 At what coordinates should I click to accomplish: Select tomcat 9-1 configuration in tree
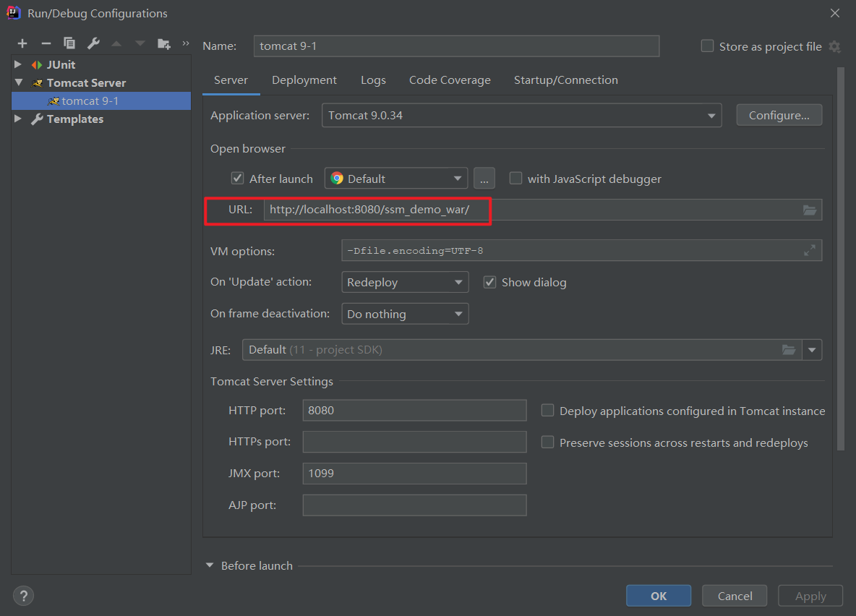(x=101, y=101)
